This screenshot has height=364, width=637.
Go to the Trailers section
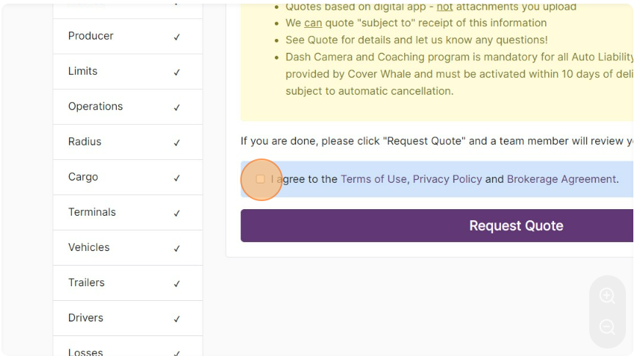(x=128, y=283)
